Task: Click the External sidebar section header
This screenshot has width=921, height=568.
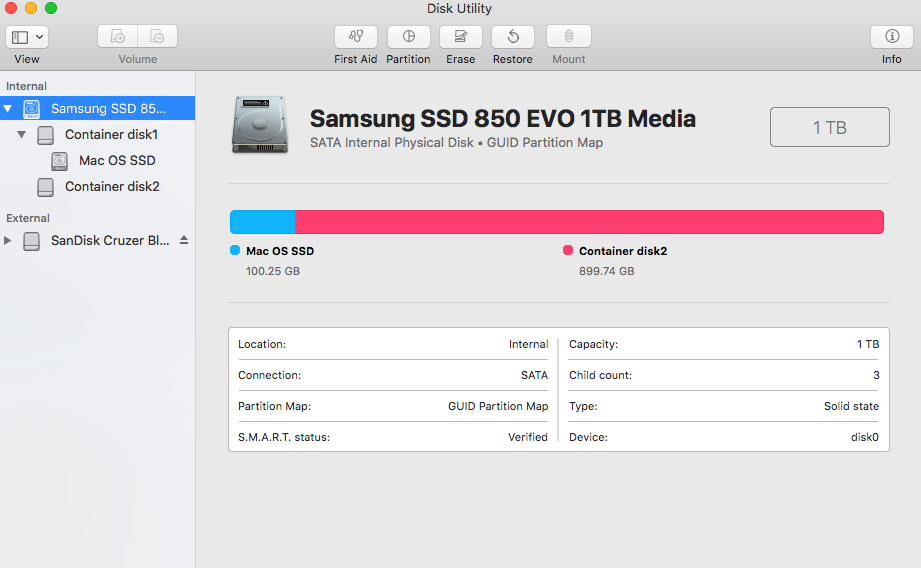Action: click(x=28, y=218)
